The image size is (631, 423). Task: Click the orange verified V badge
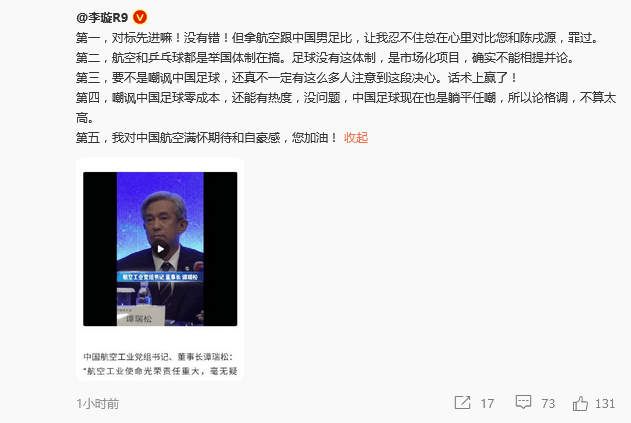(140, 17)
